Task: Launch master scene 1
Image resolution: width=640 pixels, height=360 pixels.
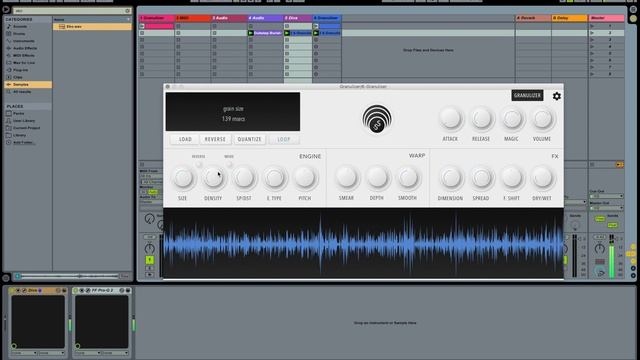Action: point(592,26)
